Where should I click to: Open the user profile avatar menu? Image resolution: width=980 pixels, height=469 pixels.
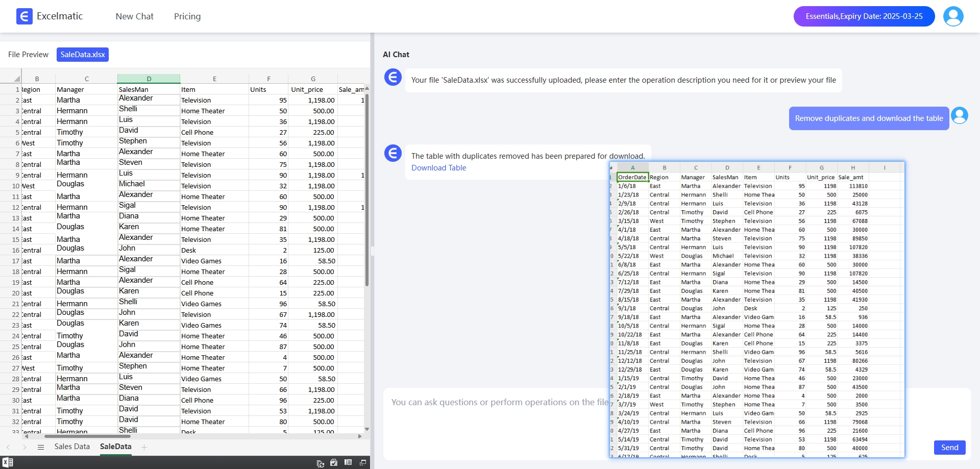click(x=953, y=16)
